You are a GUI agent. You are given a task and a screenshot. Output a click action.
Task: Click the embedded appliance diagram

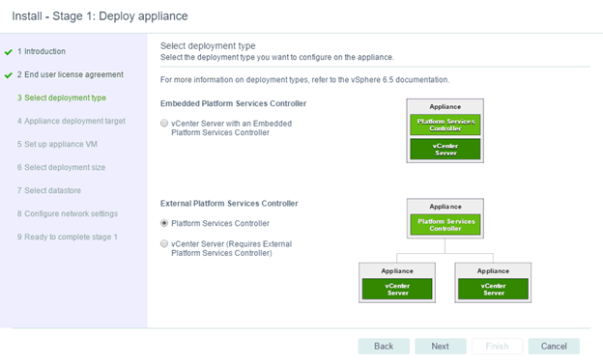click(445, 130)
